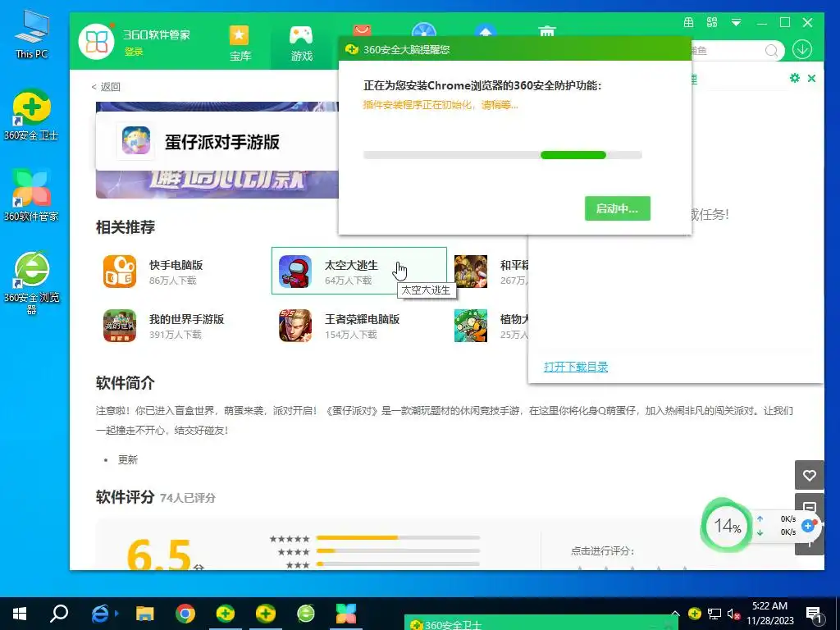Open This PC desktop icon
840x630 pixels.
pos(32,33)
